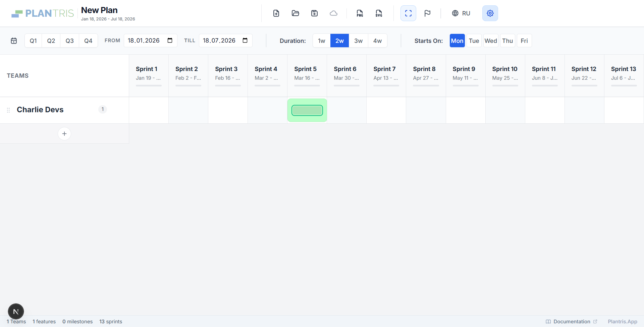Toggle fullscreen mode icon
Image resolution: width=644 pixels, height=327 pixels.
pos(408,13)
